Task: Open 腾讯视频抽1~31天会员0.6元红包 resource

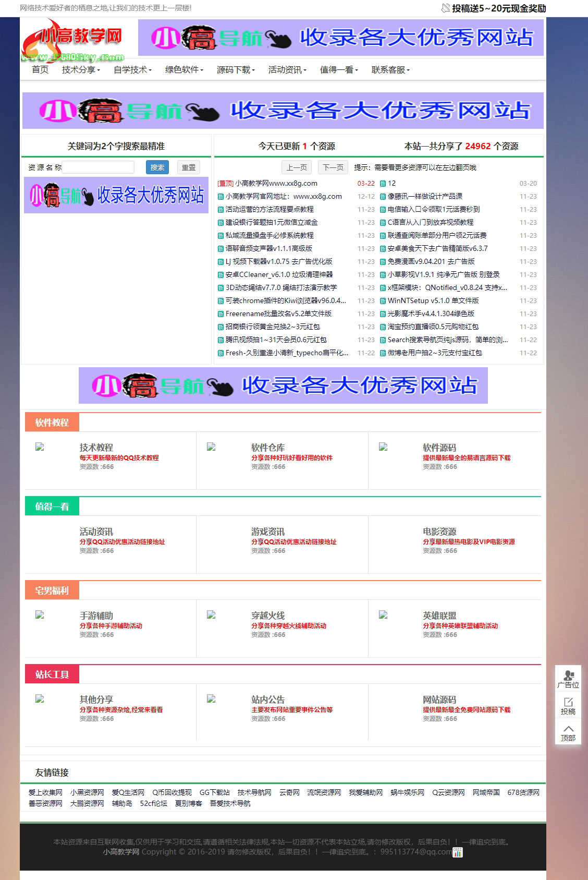Action: click(276, 340)
